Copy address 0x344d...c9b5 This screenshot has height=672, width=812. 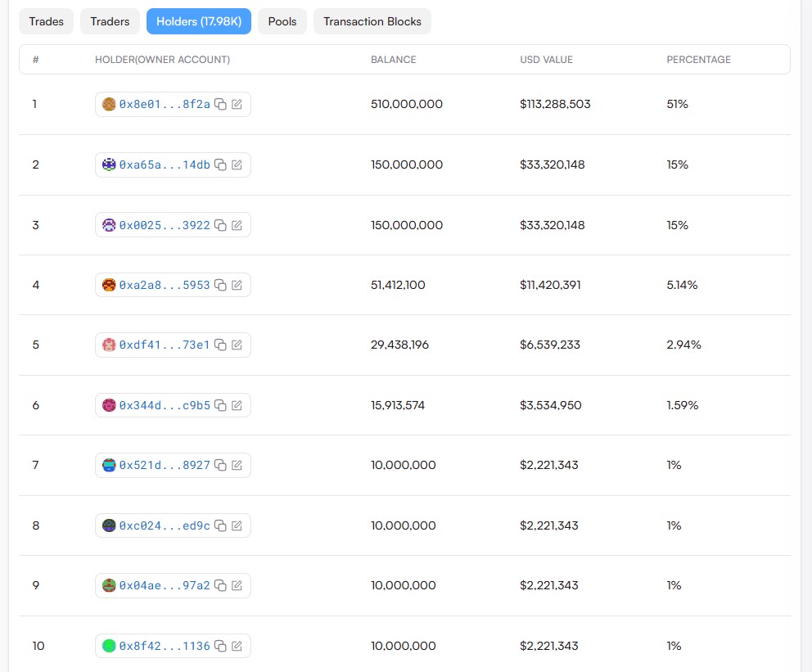click(220, 405)
